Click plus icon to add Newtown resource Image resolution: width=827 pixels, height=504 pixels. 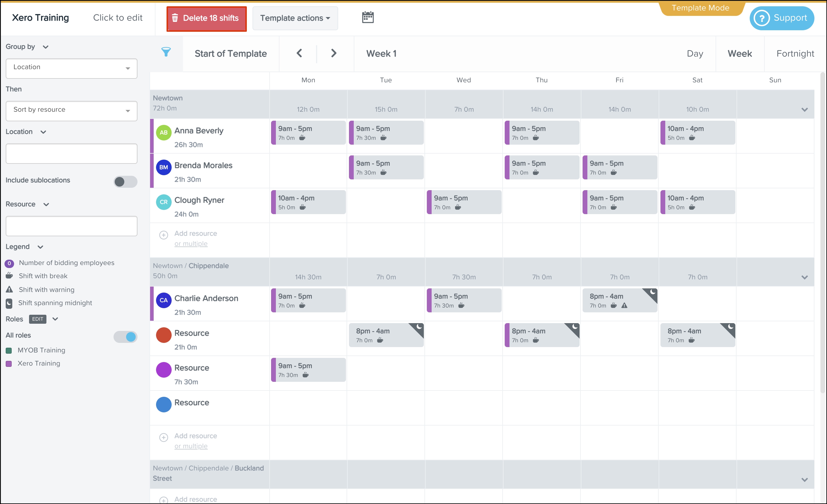coord(164,235)
